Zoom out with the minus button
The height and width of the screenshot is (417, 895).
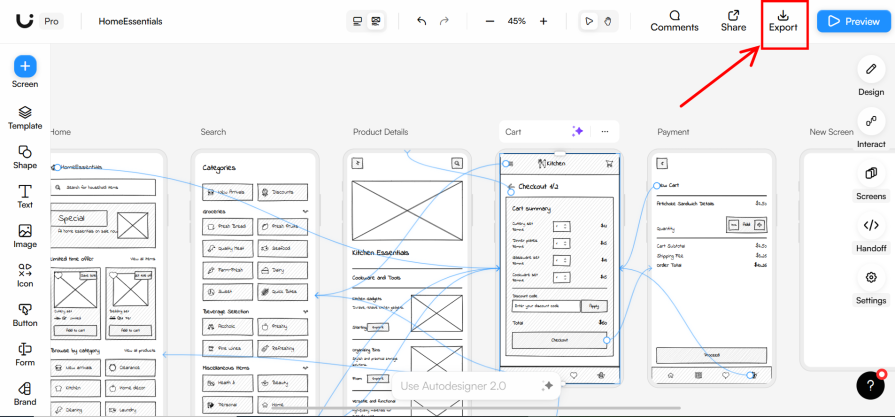(x=490, y=21)
